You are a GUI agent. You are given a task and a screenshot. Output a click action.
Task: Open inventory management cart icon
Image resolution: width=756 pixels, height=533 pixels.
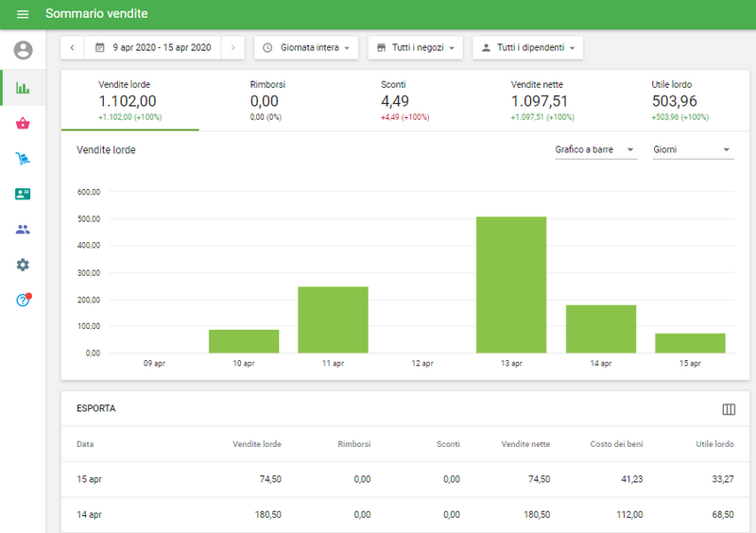23,159
